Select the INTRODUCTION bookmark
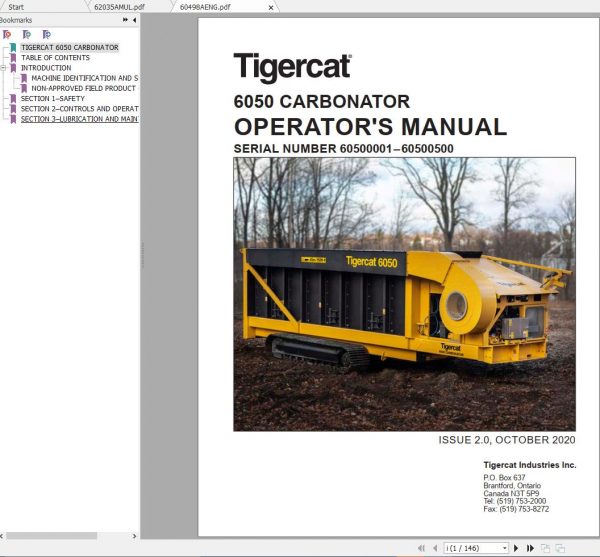The width and height of the screenshot is (600, 557). (46, 68)
